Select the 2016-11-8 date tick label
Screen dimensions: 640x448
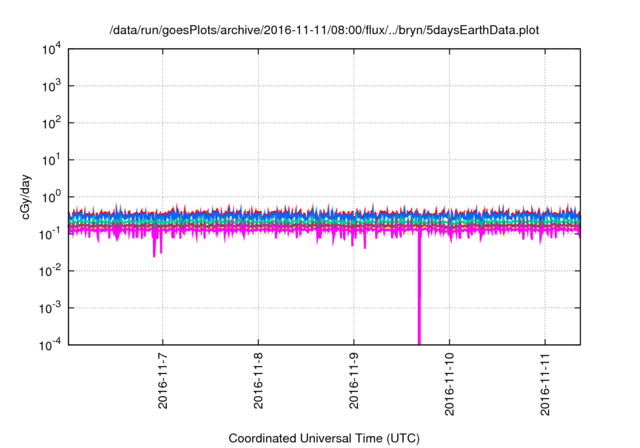(258, 381)
